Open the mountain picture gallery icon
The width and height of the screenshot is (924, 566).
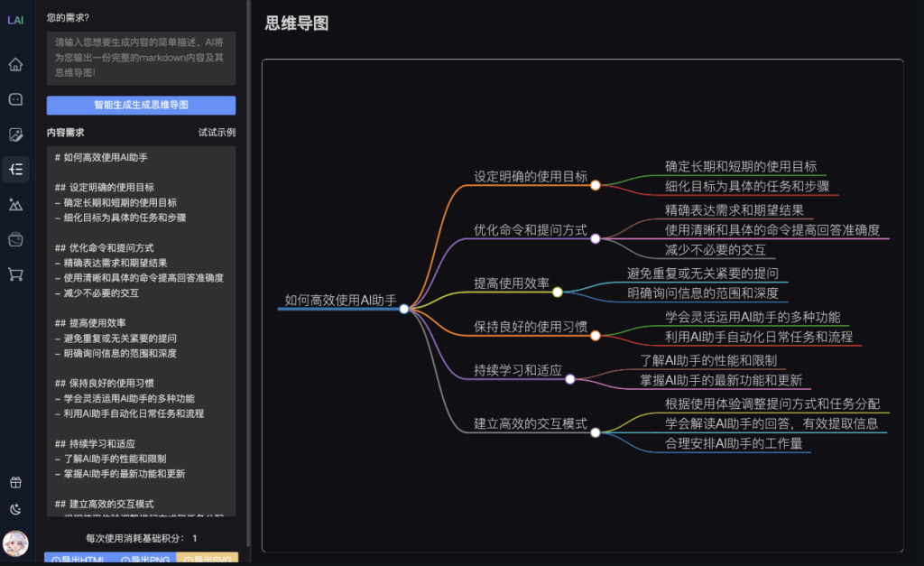point(15,204)
